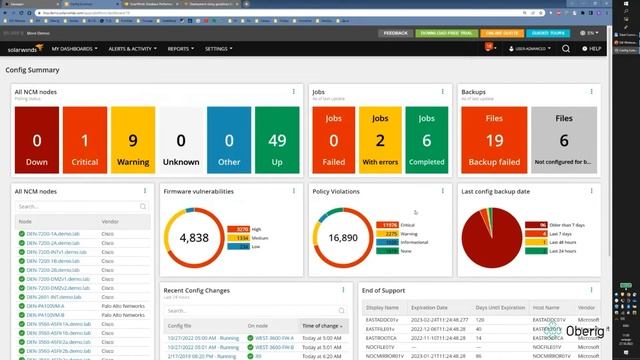The width and height of the screenshot is (640, 360).
Task: Click the SolarWinds logo in navigation bar
Action: [25, 49]
